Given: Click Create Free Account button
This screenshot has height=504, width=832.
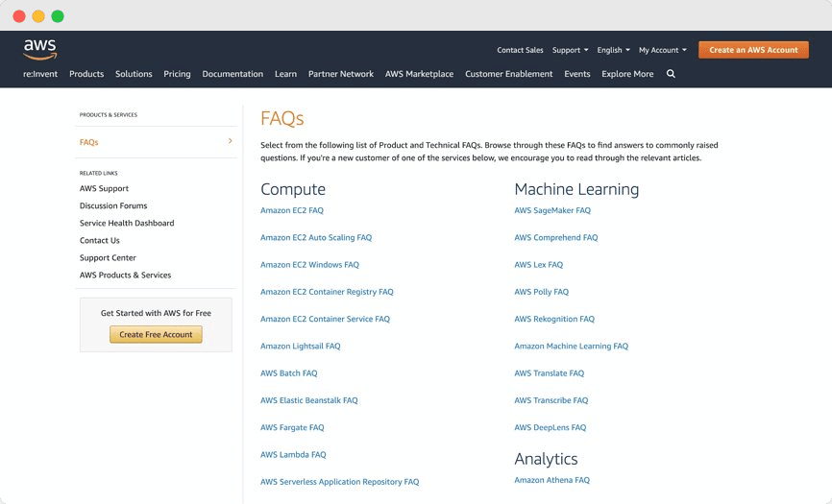Looking at the screenshot, I should [x=156, y=334].
